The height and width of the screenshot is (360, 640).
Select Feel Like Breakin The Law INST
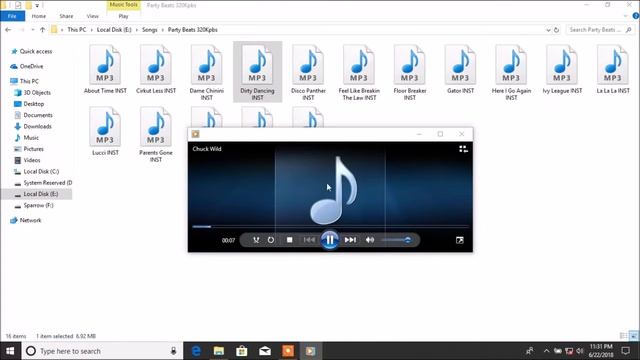(359, 73)
